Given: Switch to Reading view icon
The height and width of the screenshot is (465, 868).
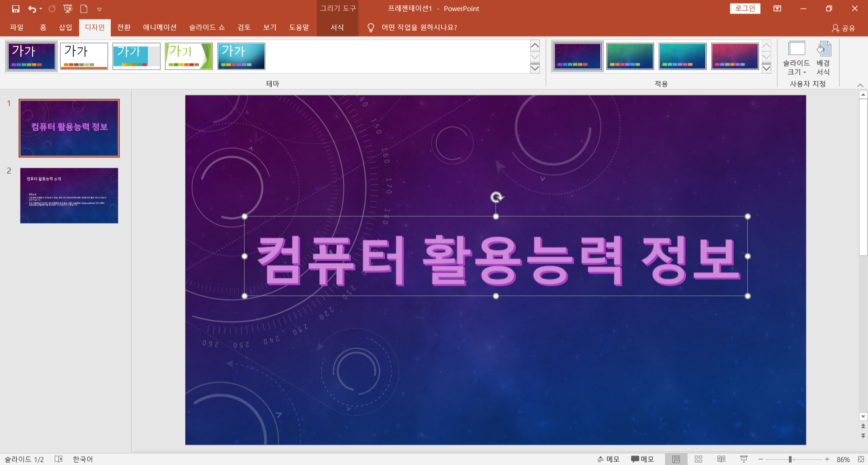Looking at the screenshot, I should point(721,459).
